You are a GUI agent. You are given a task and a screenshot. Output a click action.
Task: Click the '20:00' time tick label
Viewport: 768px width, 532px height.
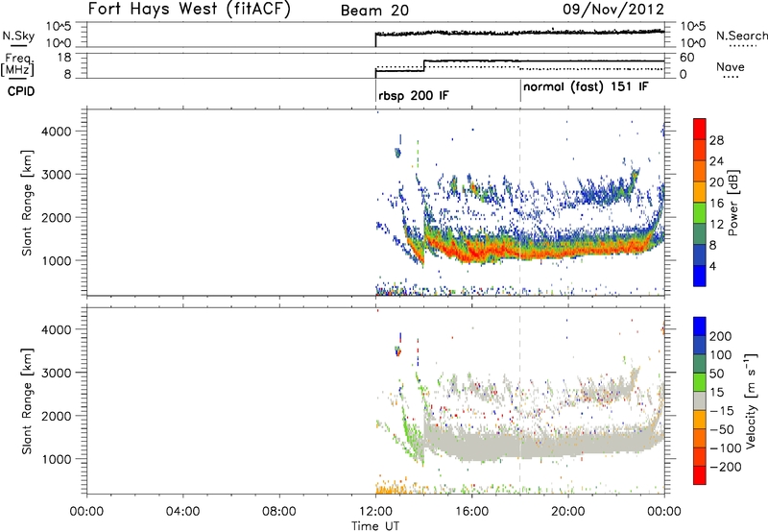(x=568, y=512)
